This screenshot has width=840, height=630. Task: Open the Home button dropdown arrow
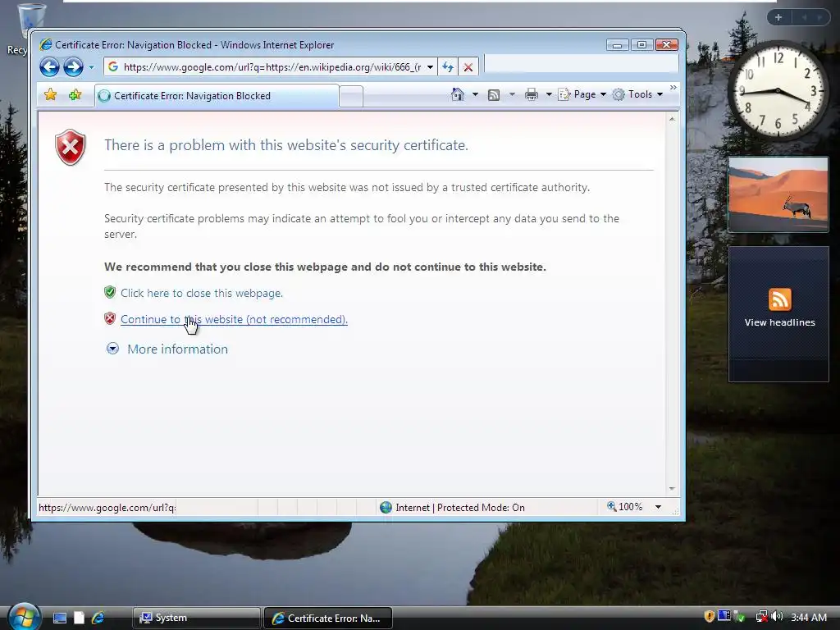tap(475, 94)
